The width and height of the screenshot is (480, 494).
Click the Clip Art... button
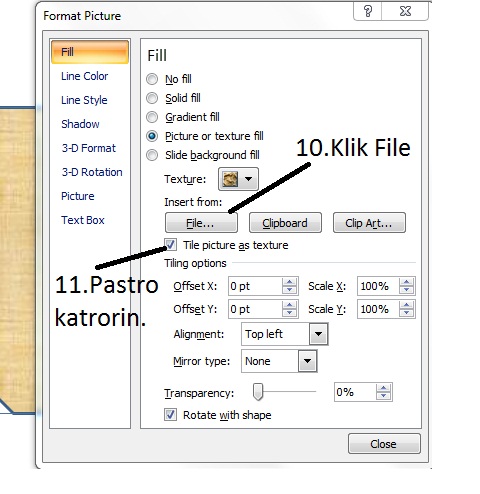click(x=369, y=223)
